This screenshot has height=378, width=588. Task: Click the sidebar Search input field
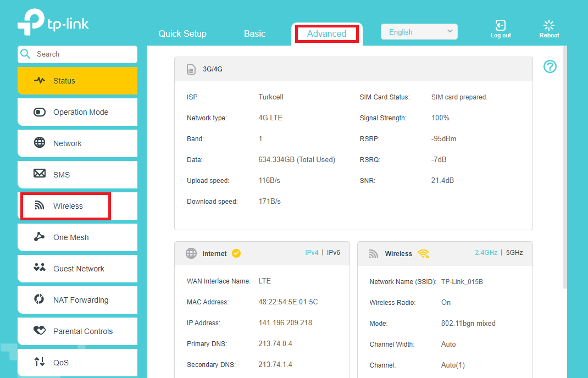coord(82,54)
